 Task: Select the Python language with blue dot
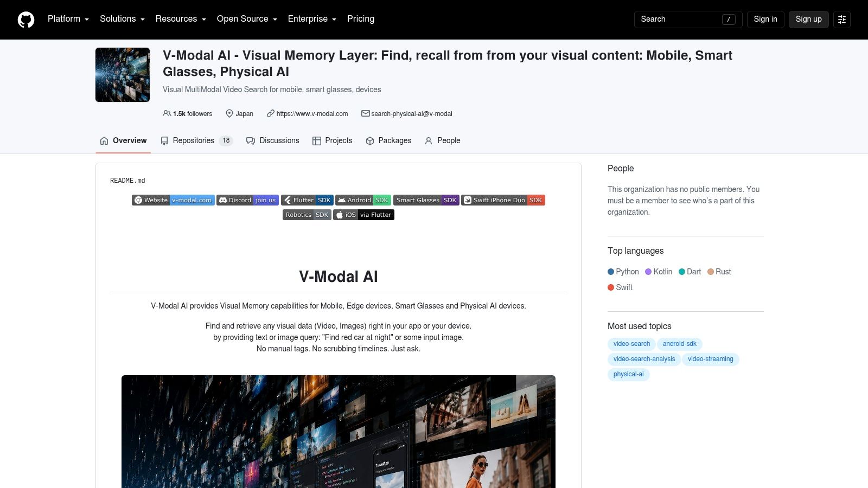coord(623,272)
